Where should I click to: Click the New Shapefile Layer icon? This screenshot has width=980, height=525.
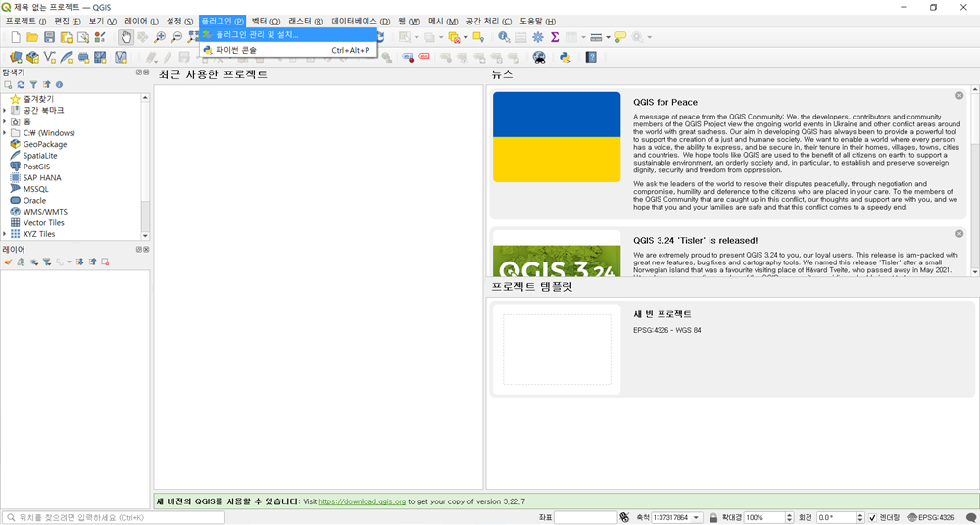tap(50, 58)
